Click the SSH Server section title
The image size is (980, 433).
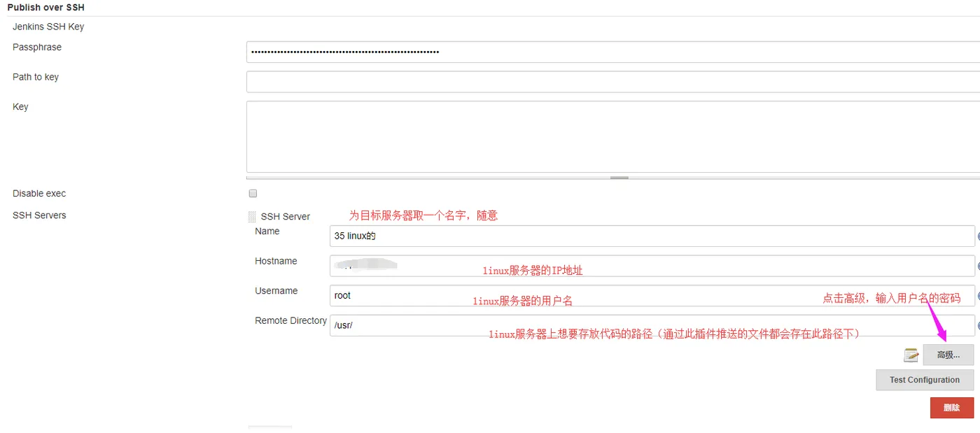click(286, 217)
